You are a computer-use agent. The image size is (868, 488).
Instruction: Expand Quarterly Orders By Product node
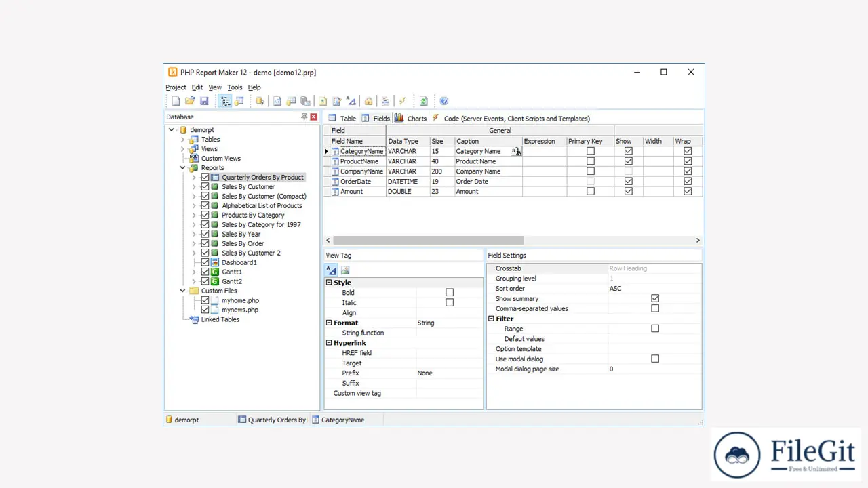click(x=193, y=178)
